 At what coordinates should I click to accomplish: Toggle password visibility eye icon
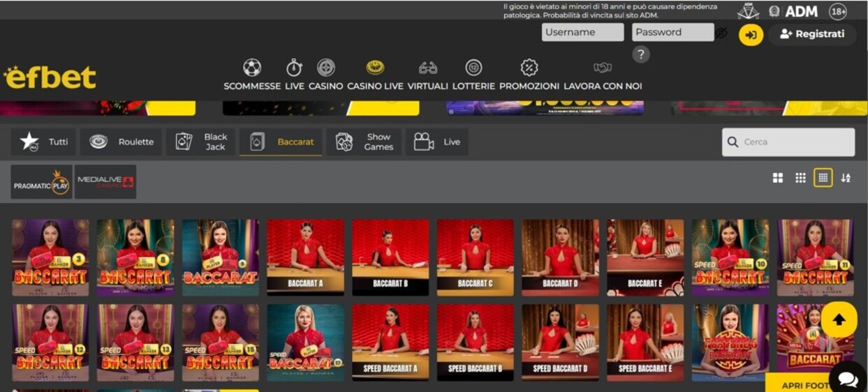point(721,33)
